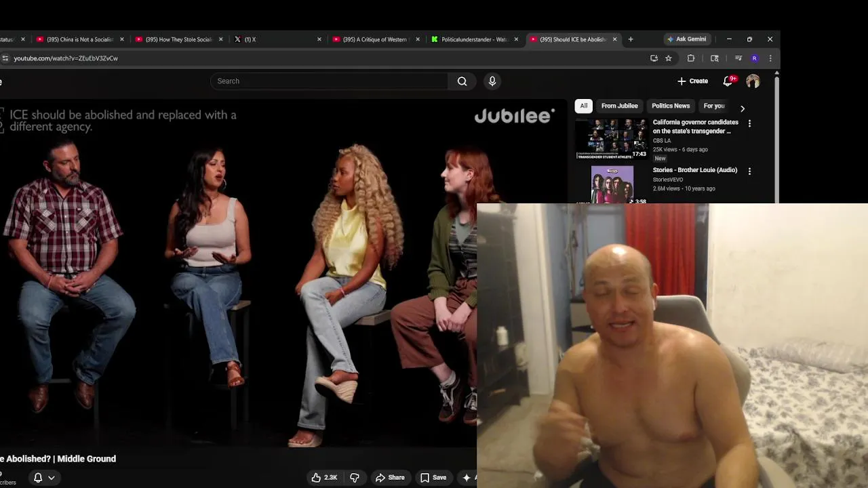Viewport: 868px width, 488px height.
Task: Close the X tab
Action: (319, 39)
